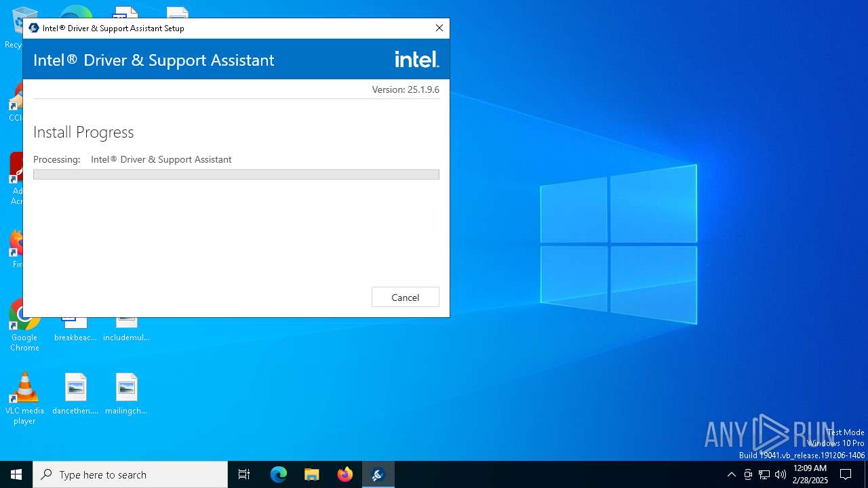Open Task View from taskbar
The image size is (868, 488).
click(x=244, y=474)
